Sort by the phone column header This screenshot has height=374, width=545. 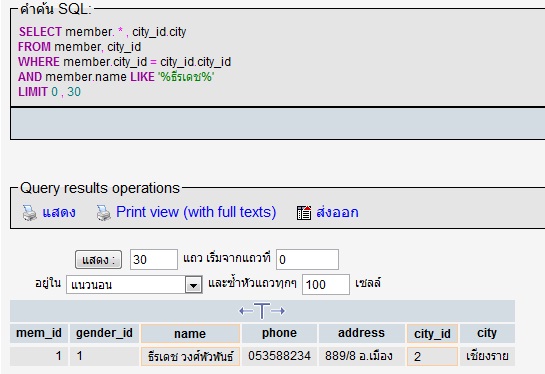point(279,333)
